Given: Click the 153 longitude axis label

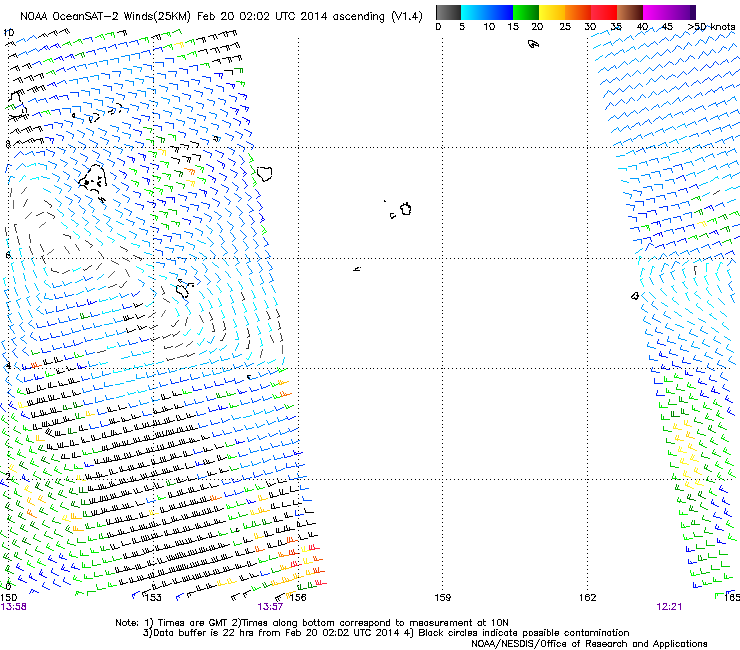Looking at the screenshot, I should [153, 598].
